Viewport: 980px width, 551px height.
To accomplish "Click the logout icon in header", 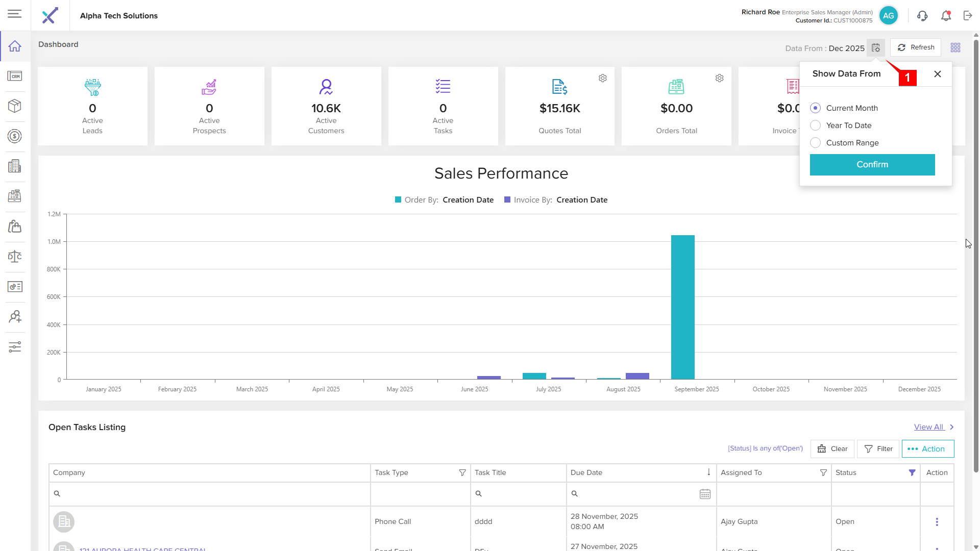I will (968, 16).
